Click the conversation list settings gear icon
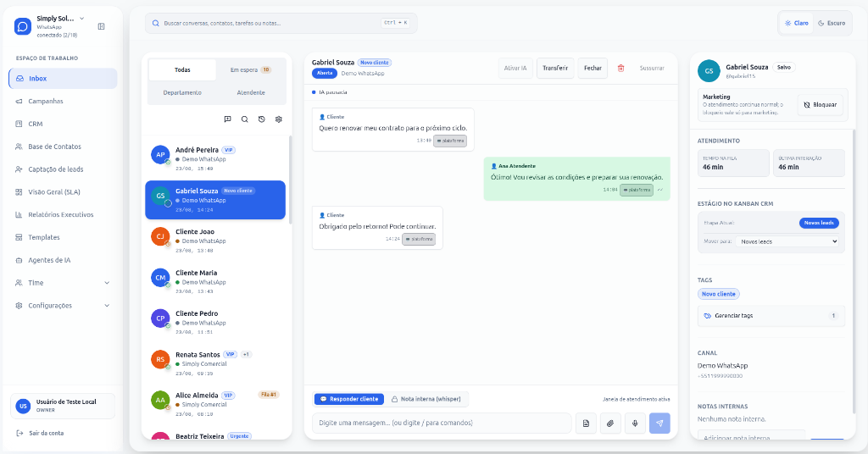Viewport: 868px width, 454px height. coord(279,119)
